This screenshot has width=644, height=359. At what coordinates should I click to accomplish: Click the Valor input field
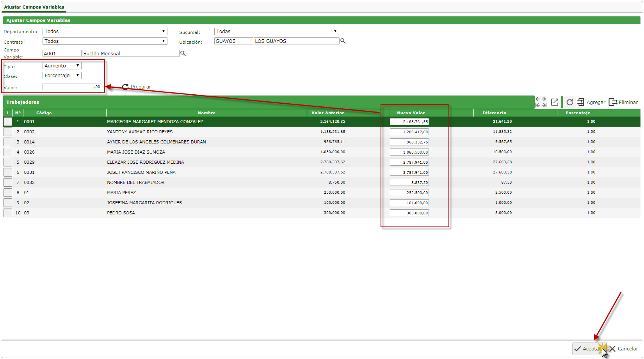coord(72,87)
